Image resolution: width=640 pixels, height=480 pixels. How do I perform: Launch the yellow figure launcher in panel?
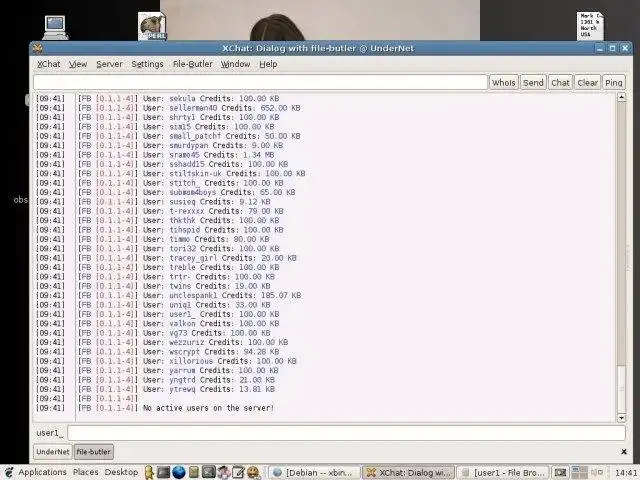(x=149, y=472)
